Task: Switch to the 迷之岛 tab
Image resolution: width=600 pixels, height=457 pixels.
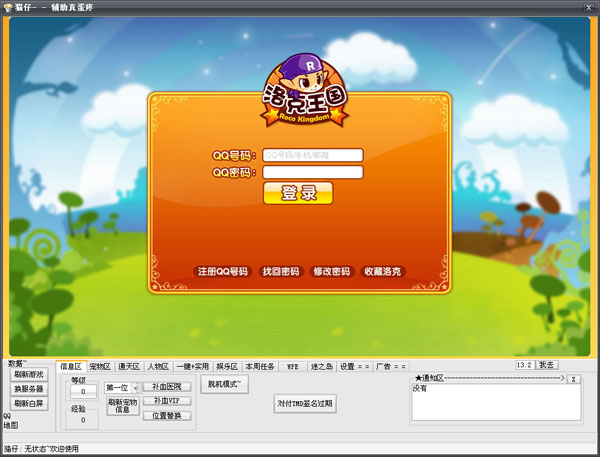Action: [x=322, y=366]
